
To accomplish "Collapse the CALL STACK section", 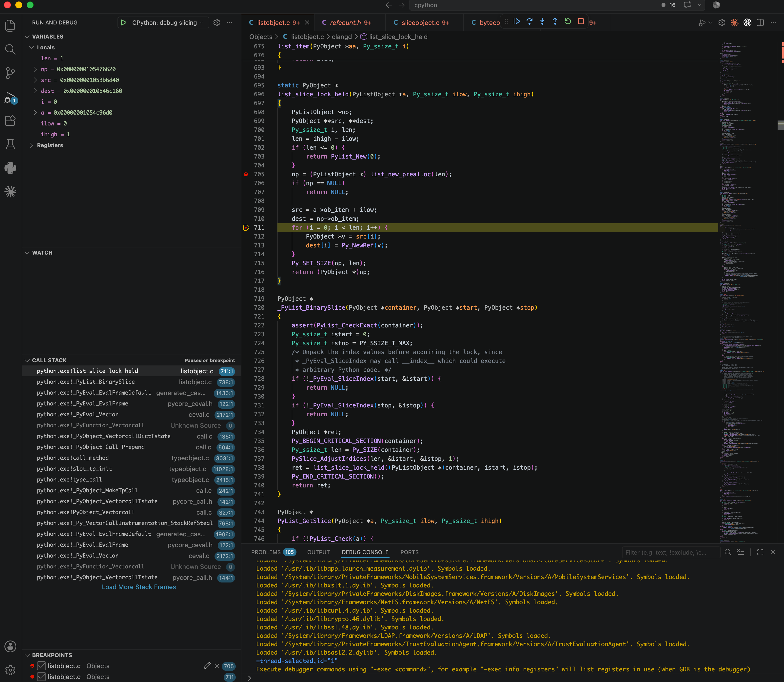I will 27,361.
